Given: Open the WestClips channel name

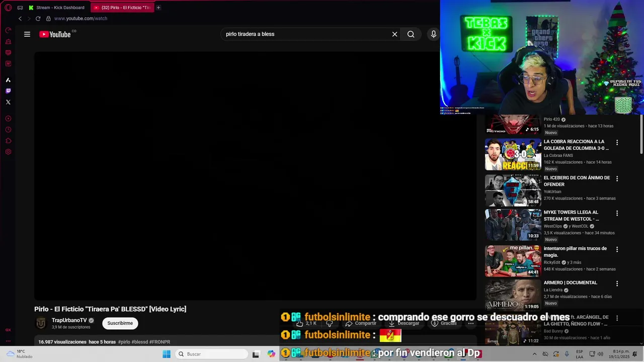Looking at the screenshot, I should (553, 226).
